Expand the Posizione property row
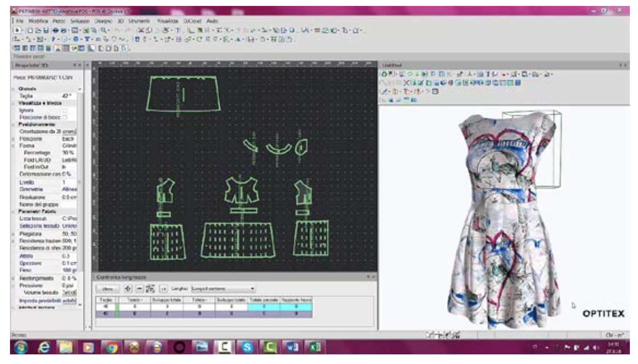The width and height of the screenshot is (638, 364). point(14,139)
